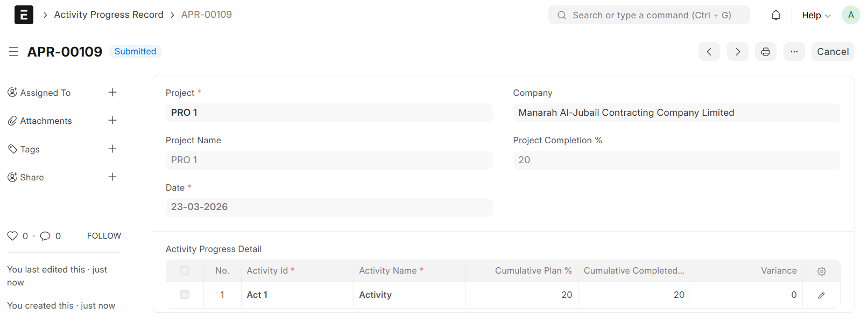This screenshot has width=868, height=321.
Task: Open table column settings gear icon
Action: tap(821, 271)
